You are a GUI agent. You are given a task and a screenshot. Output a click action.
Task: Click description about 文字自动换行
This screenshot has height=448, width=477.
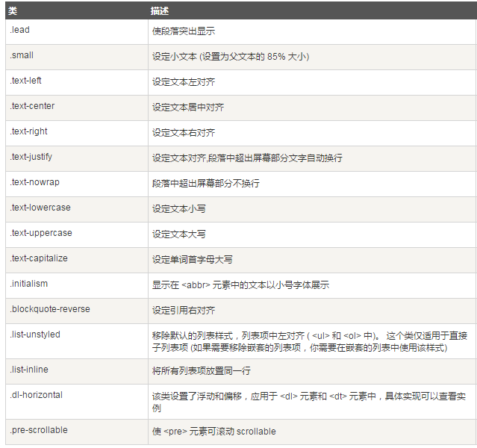coord(247,158)
